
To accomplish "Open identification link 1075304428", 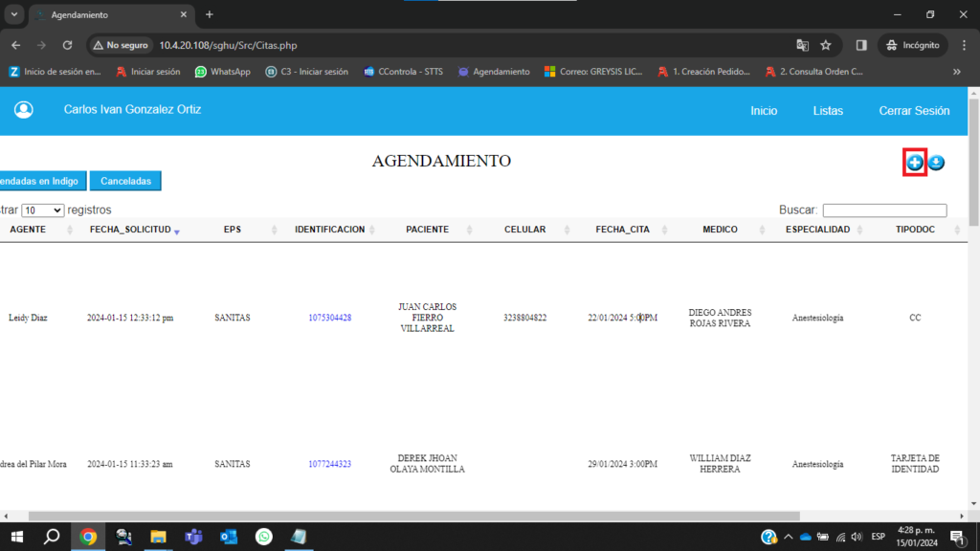I will [329, 318].
